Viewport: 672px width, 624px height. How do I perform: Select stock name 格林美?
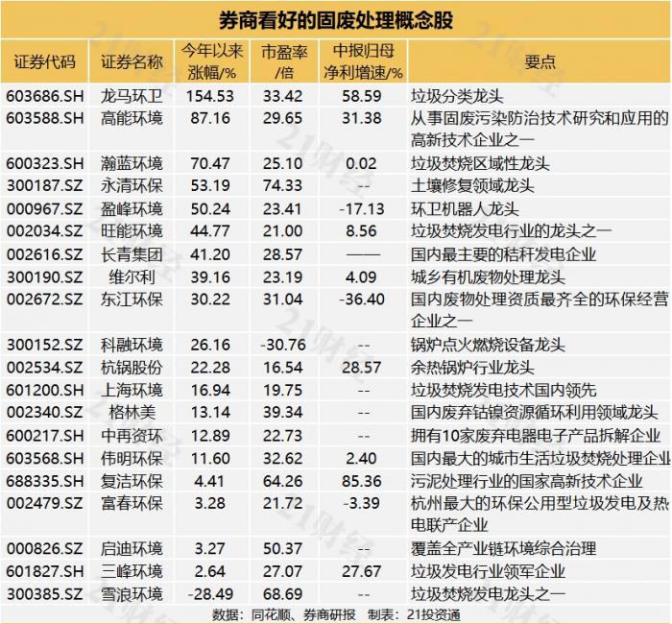coord(132,412)
